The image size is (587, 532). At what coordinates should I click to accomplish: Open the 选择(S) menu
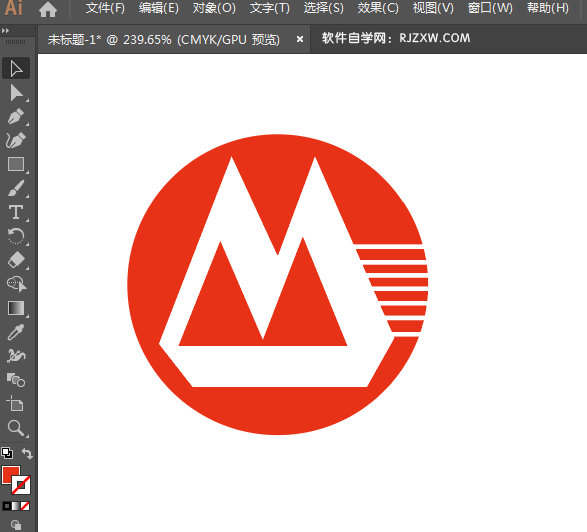tap(323, 8)
